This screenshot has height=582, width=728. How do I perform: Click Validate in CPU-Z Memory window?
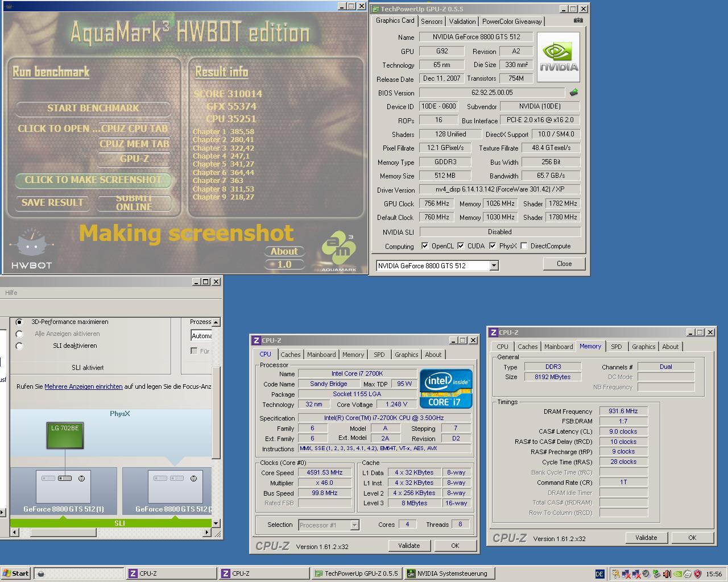(x=646, y=538)
